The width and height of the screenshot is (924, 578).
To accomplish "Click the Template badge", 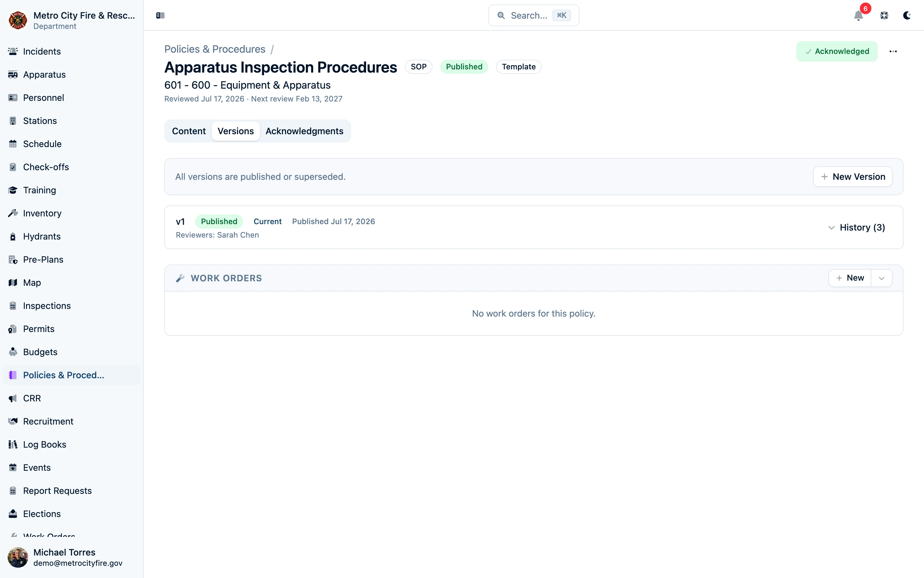I will click(518, 67).
